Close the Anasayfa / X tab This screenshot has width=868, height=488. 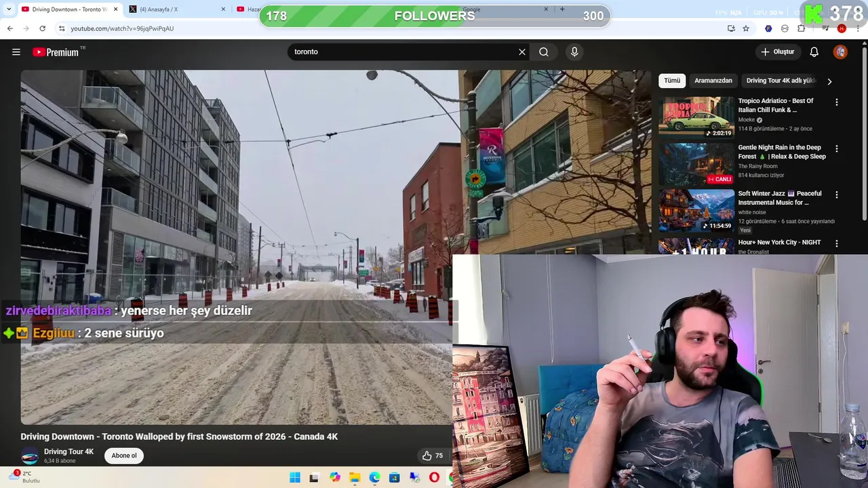pos(223,9)
